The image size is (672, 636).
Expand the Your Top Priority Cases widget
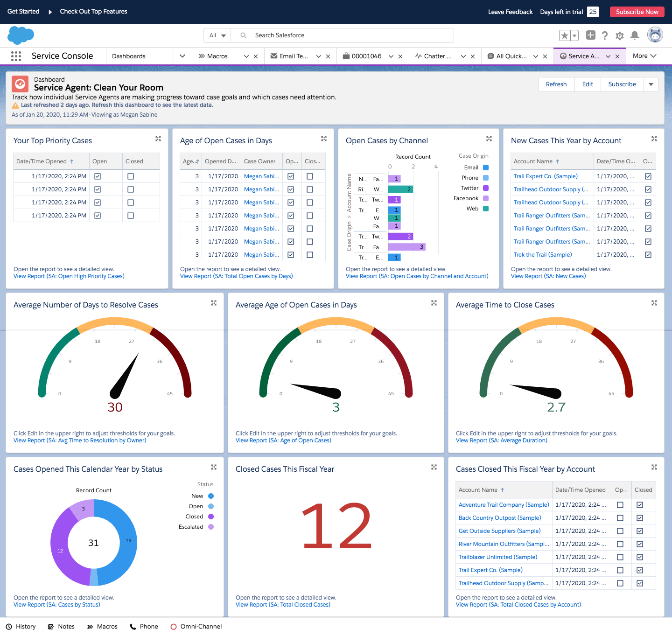click(158, 139)
